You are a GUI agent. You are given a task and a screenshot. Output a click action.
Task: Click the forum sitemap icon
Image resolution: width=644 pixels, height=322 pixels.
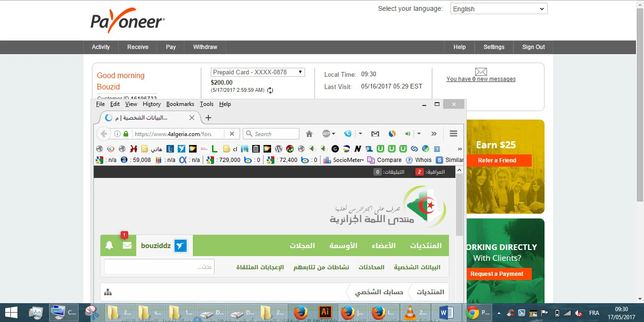108,292
